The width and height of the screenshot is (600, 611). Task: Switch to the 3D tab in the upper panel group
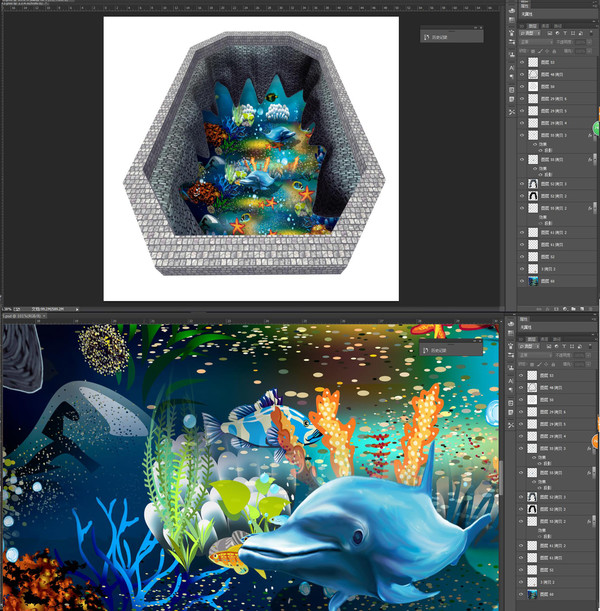522,26
